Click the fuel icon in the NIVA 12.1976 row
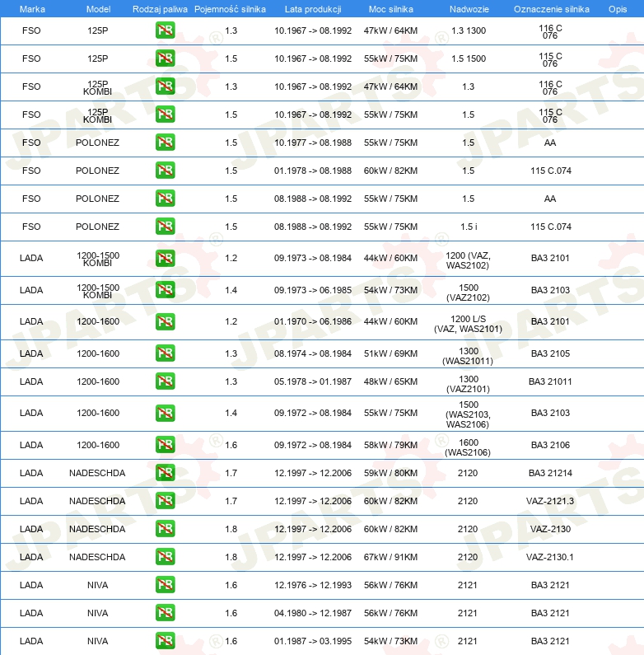 pos(165,585)
